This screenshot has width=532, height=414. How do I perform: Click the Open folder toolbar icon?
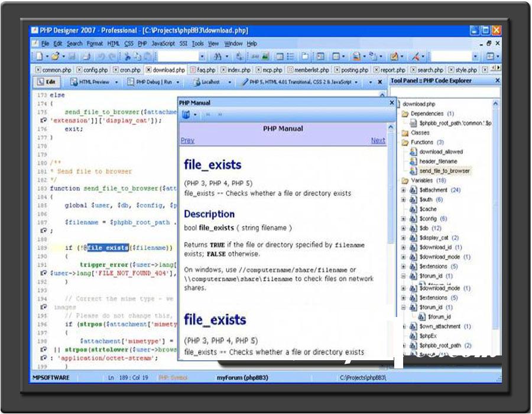click(56, 56)
